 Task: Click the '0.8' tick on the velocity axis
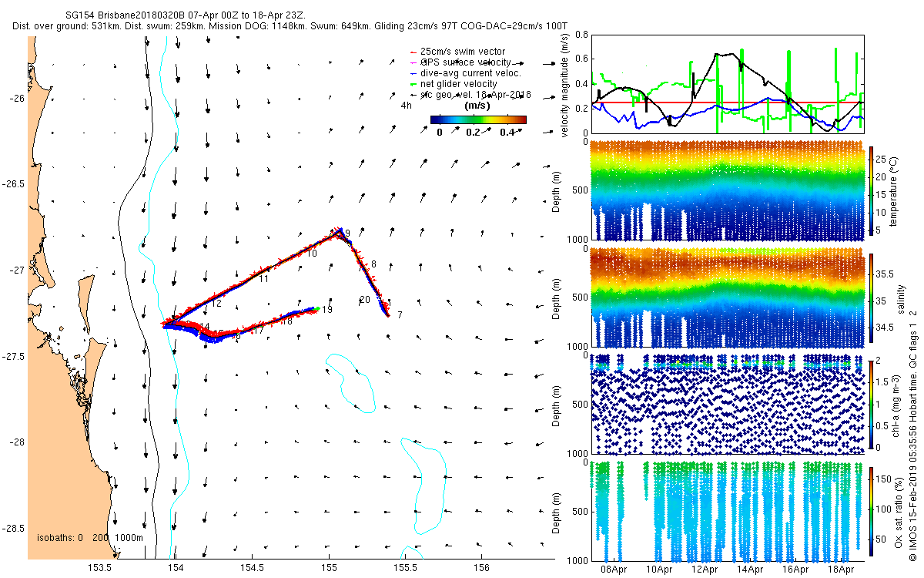click(x=581, y=35)
